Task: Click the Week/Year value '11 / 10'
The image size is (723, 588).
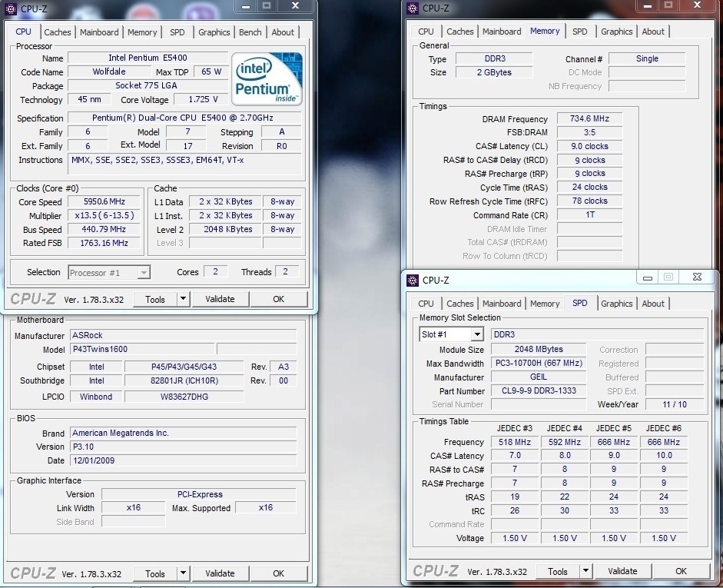Action: pyautogui.click(x=675, y=404)
